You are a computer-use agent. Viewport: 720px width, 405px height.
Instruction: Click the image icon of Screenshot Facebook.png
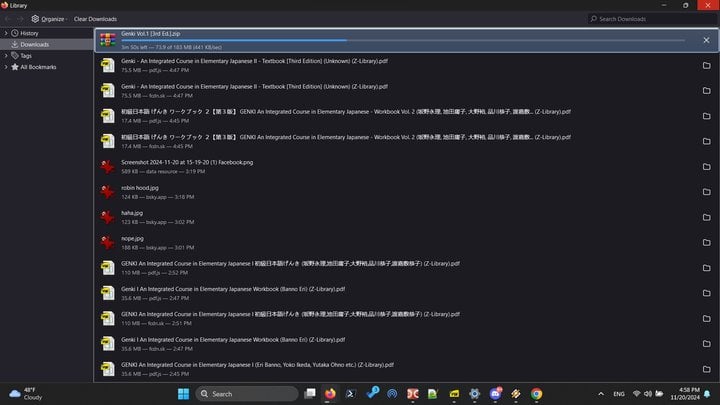click(108, 167)
